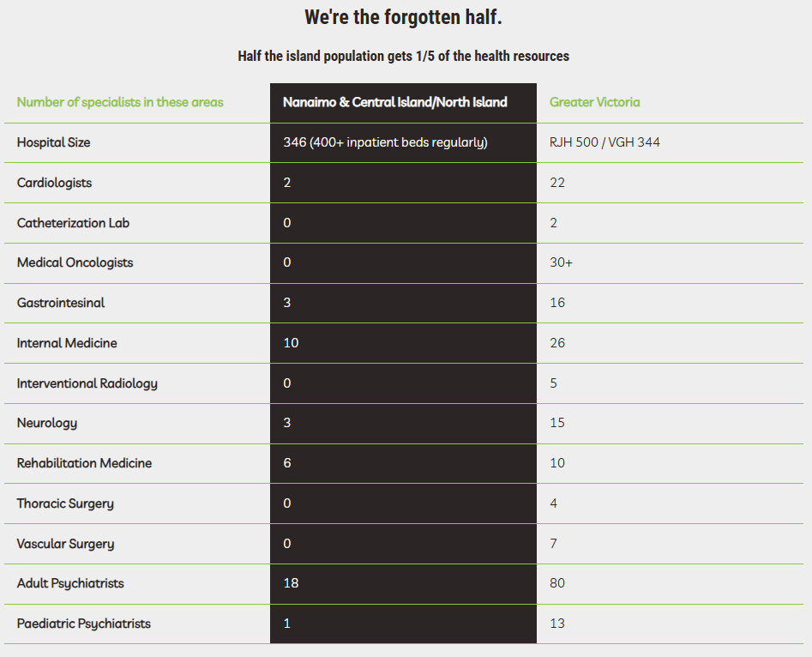Viewport: 812px width, 657px height.
Task: Click the Neurology row label
Action: (47, 423)
